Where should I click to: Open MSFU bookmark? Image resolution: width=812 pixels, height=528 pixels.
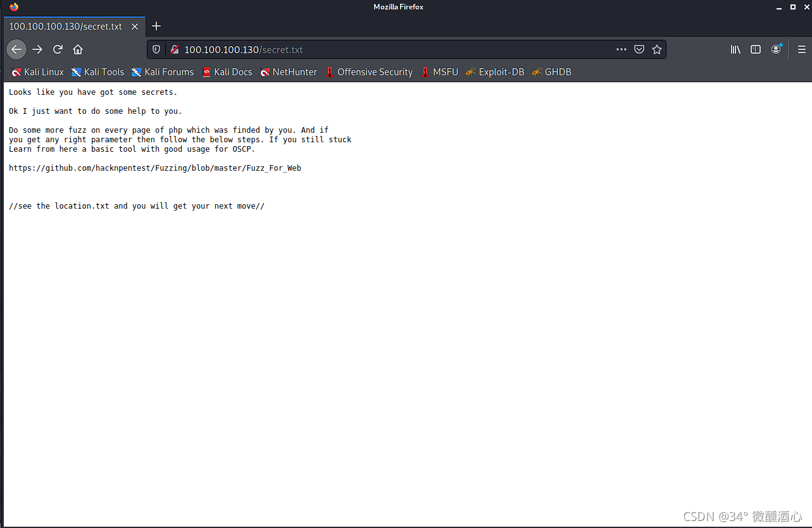[439, 72]
